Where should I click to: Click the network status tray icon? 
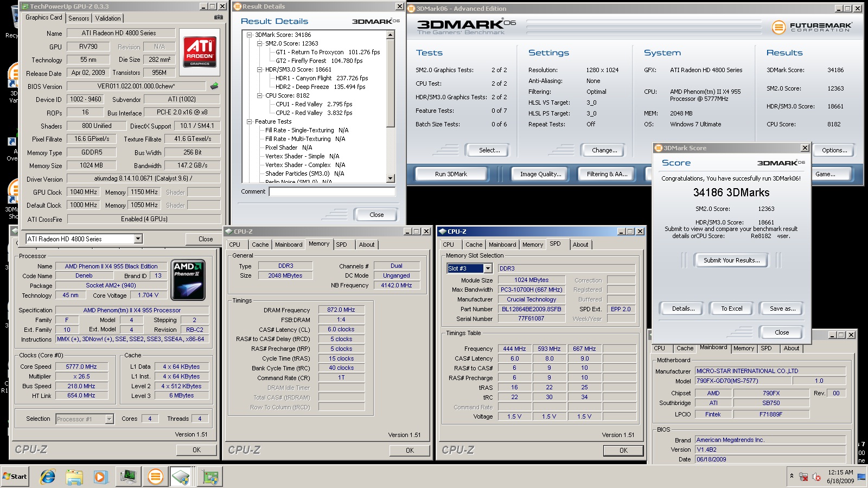[x=803, y=477]
